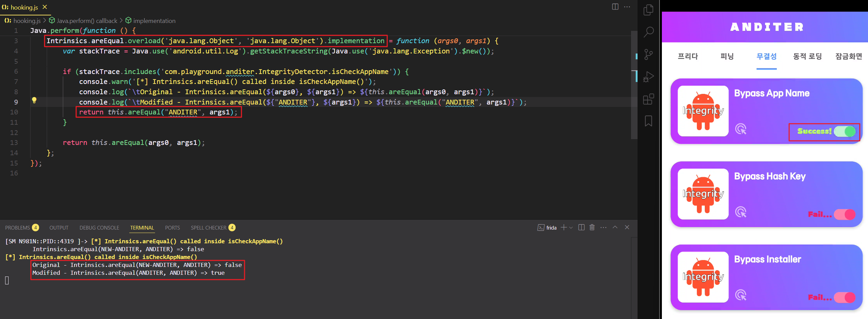868x319 pixels.
Task: Split the editor to the right
Action: [x=615, y=7]
